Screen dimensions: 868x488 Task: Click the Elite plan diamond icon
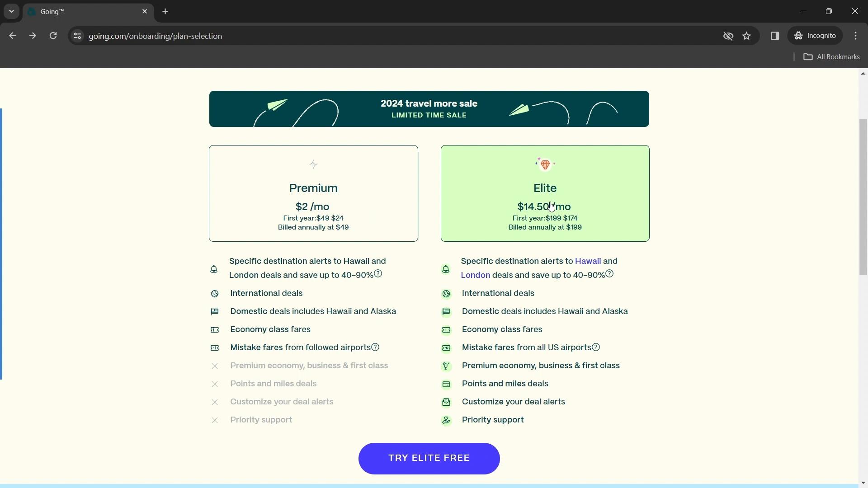546,164
